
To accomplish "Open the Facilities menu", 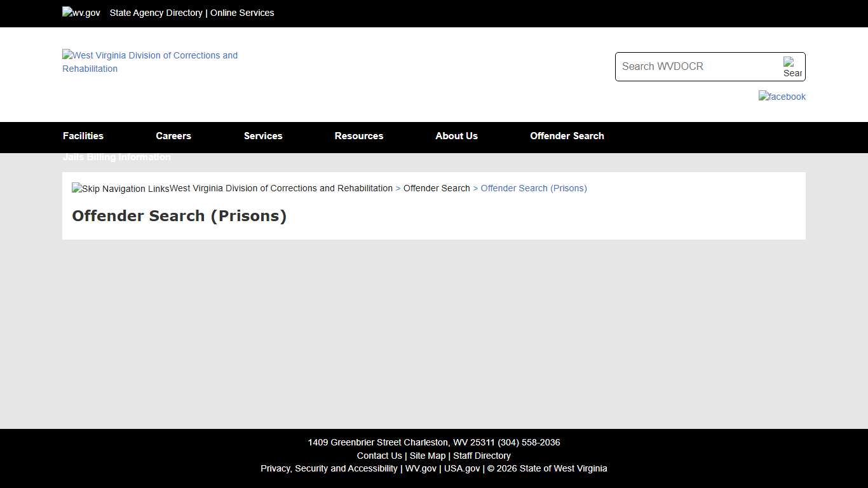I will pos(83,135).
